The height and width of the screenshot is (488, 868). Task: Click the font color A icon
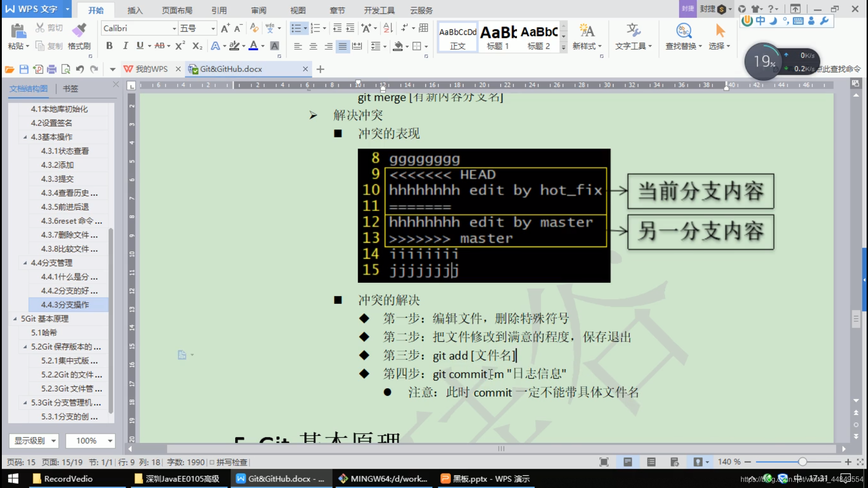point(254,46)
